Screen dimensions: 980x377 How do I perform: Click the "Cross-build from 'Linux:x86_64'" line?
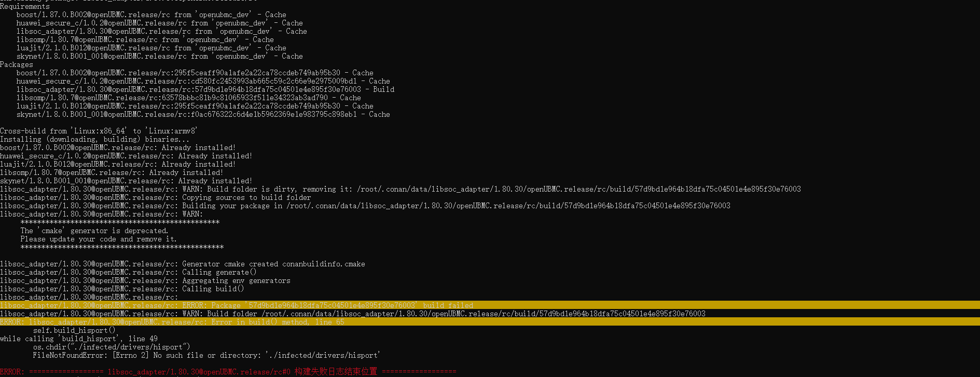click(x=99, y=131)
